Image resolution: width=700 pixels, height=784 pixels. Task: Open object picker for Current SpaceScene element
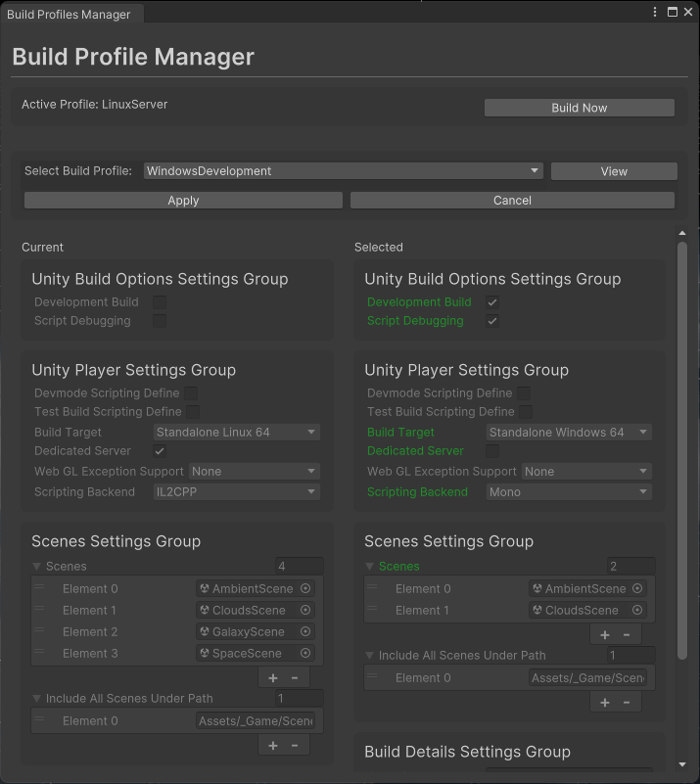(x=305, y=653)
